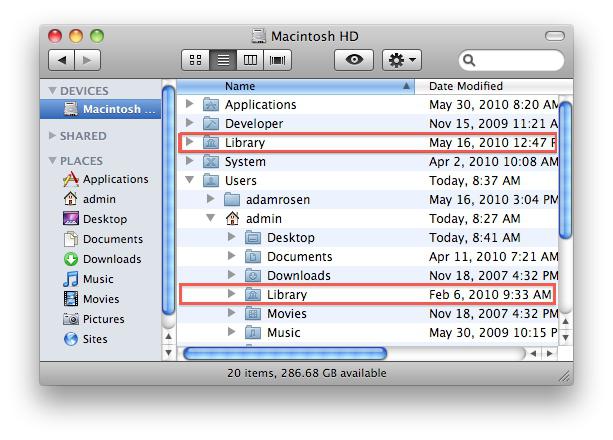Viewport: 613px width, 440px height.
Task: Open Applications icon in the sidebar
Action: [71, 179]
